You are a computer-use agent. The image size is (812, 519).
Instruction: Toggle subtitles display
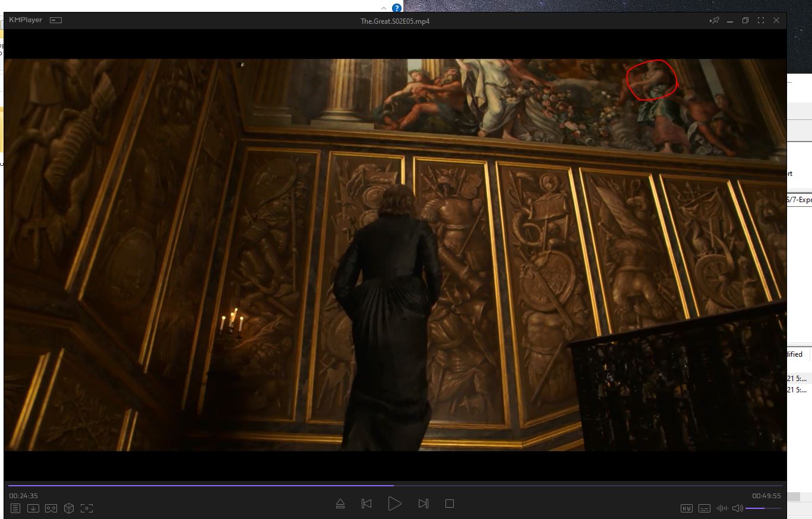(x=704, y=508)
